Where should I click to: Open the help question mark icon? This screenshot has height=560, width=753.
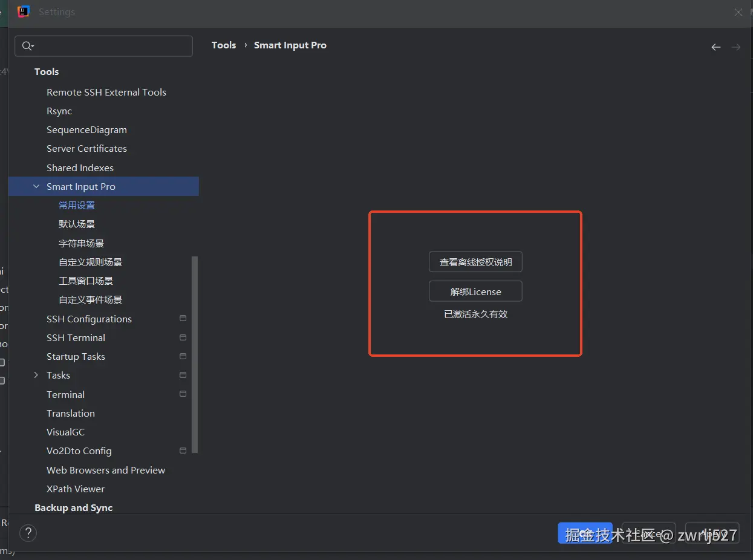click(28, 533)
